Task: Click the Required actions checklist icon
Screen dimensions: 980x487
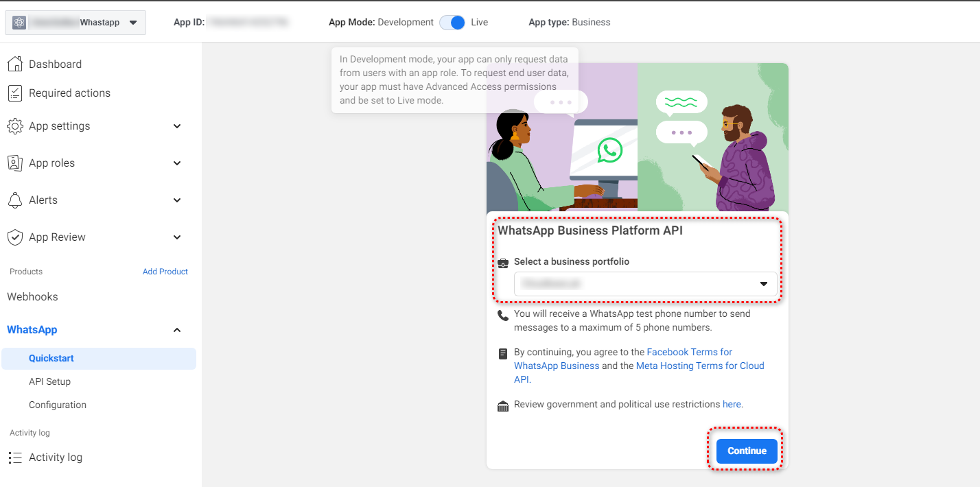Action: [15, 93]
